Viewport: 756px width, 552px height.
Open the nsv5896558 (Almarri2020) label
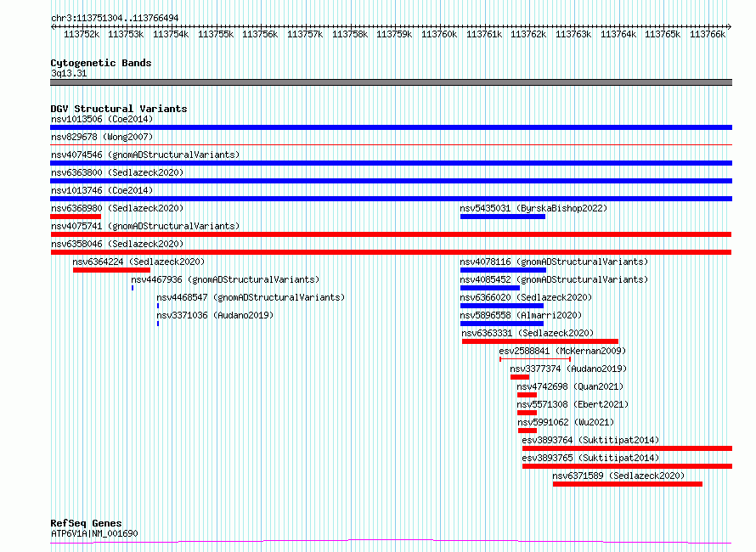[x=521, y=315]
